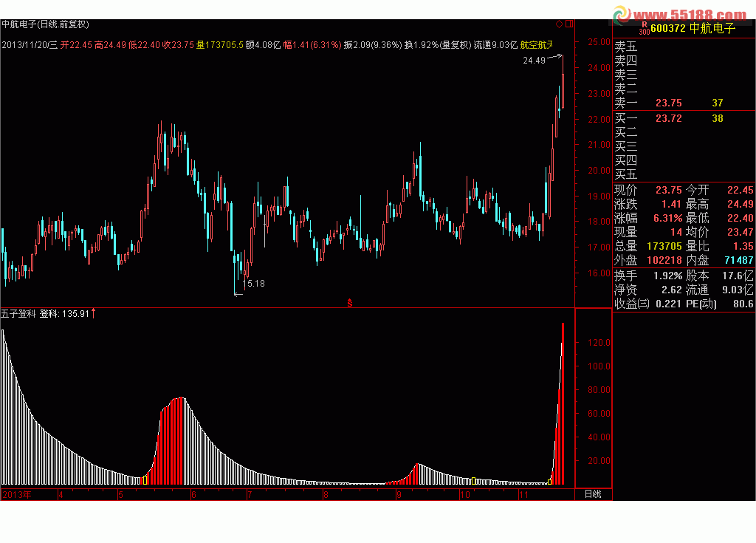Click the 2013年 label on the time axis
This screenshot has height=543, width=756.
click(x=17, y=495)
